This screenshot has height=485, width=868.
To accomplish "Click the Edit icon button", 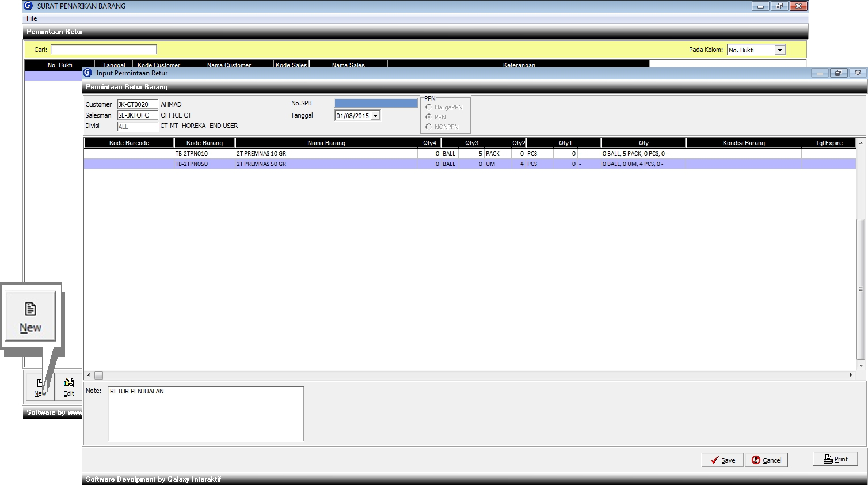I will click(68, 387).
